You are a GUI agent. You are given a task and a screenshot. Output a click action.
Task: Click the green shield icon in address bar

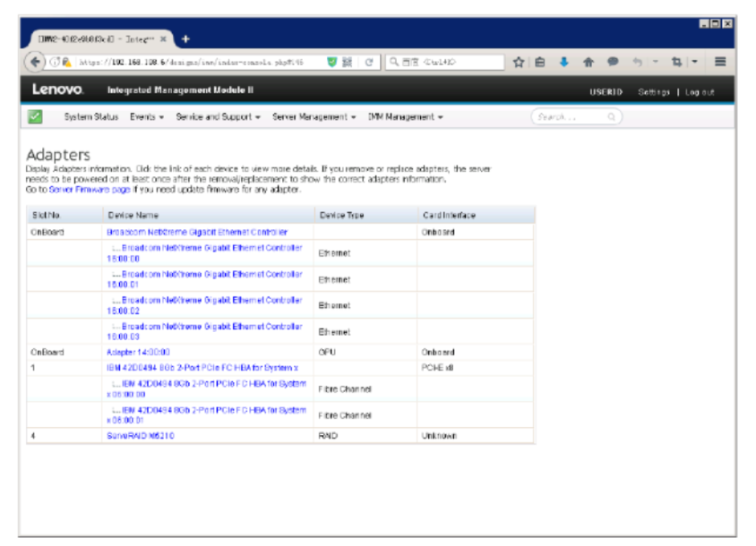(x=331, y=62)
